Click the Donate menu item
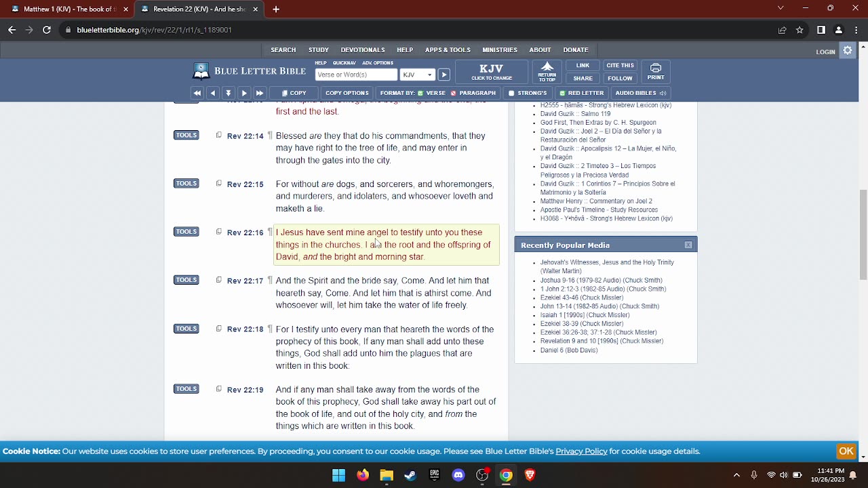This screenshot has height=488, width=868. pos(576,50)
